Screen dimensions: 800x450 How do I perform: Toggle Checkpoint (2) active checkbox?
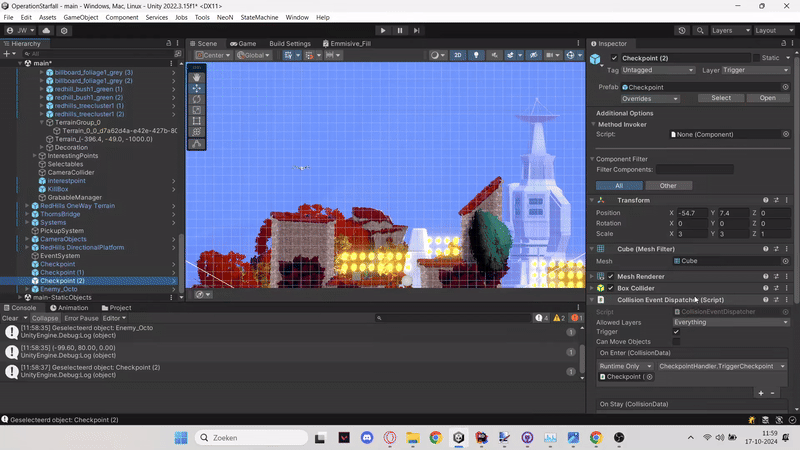tap(615, 58)
